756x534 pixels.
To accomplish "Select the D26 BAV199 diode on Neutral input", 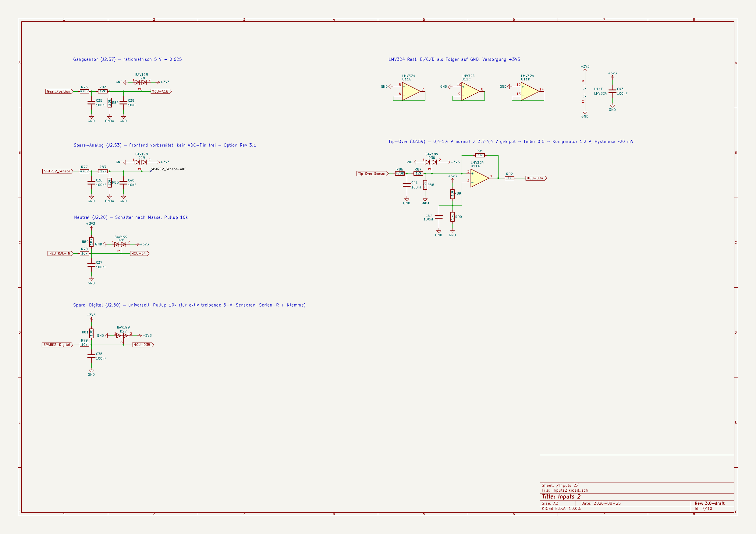I will [120, 244].
